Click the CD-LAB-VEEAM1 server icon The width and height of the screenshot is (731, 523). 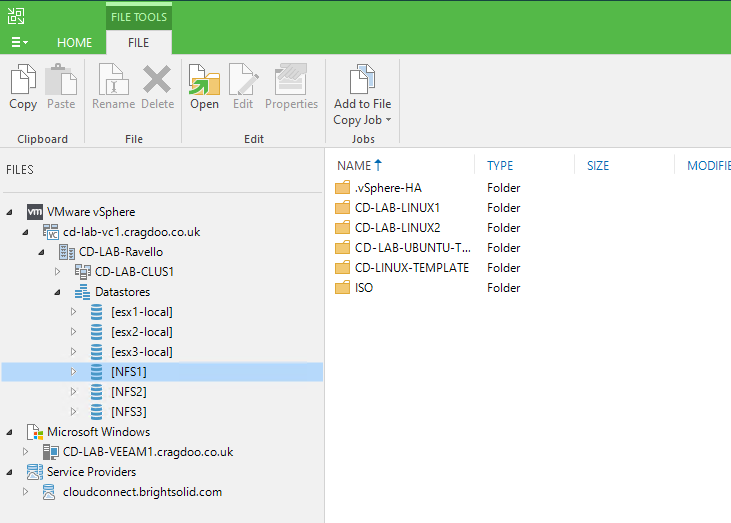pos(51,452)
